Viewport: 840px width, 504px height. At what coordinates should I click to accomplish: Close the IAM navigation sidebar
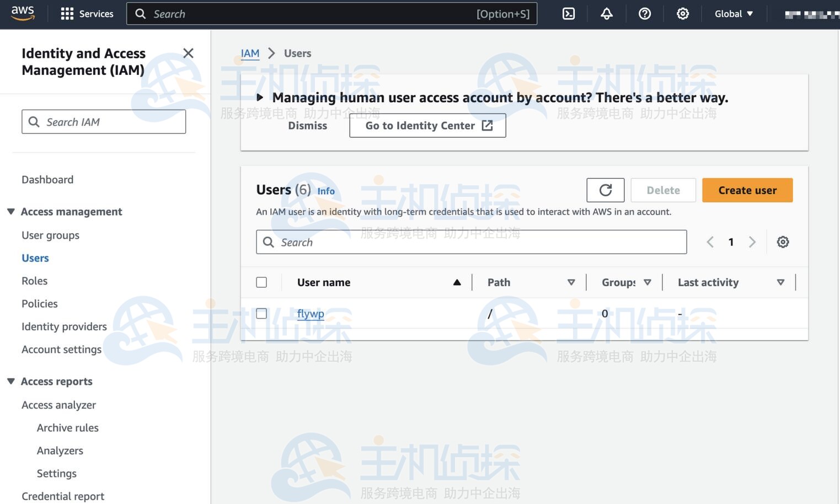tap(188, 53)
